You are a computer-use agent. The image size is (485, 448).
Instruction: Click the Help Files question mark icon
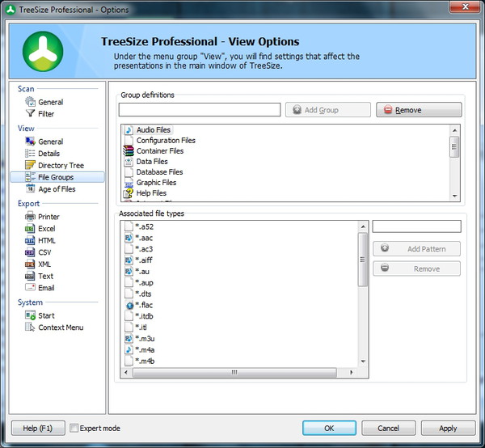[129, 193]
